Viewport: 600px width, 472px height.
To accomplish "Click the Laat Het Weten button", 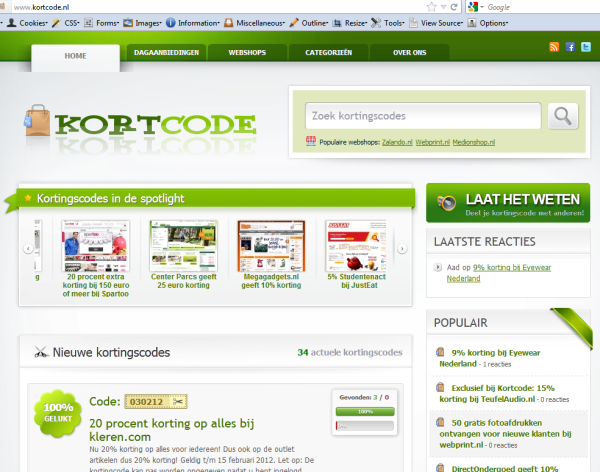I will 508,203.
